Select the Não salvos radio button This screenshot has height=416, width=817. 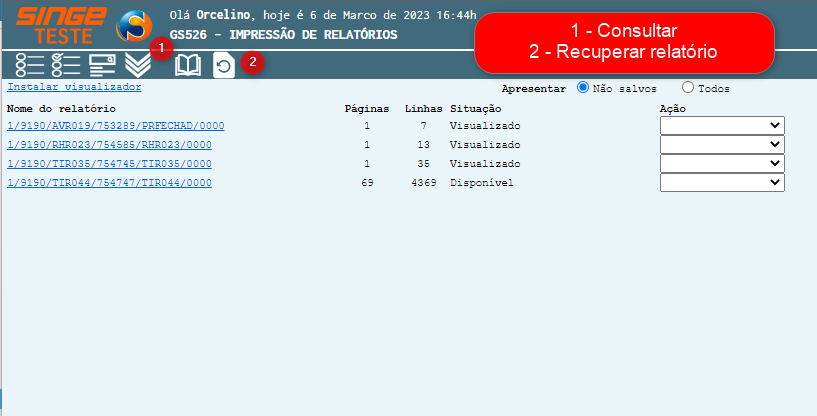[x=584, y=88]
